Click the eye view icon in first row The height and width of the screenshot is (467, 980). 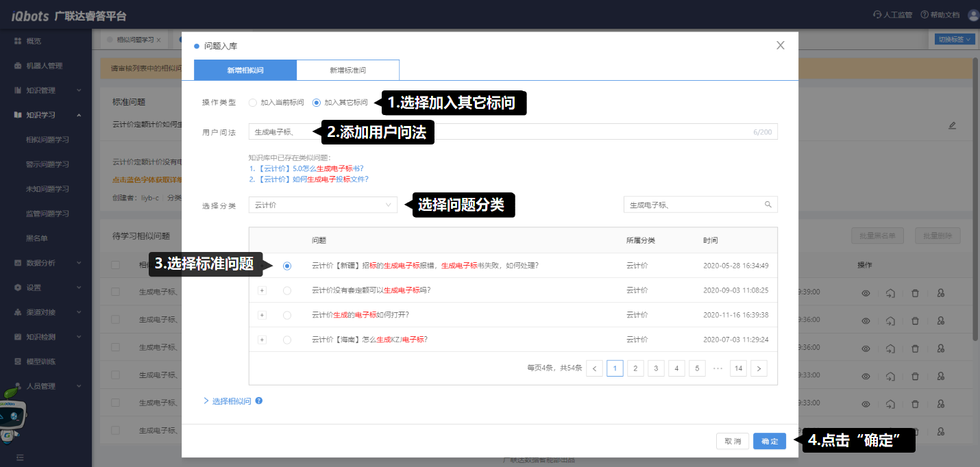(866, 293)
